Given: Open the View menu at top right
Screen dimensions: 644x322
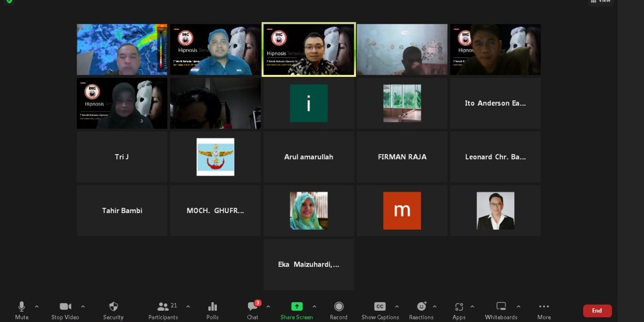Looking at the screenshot, I should 600,2.
